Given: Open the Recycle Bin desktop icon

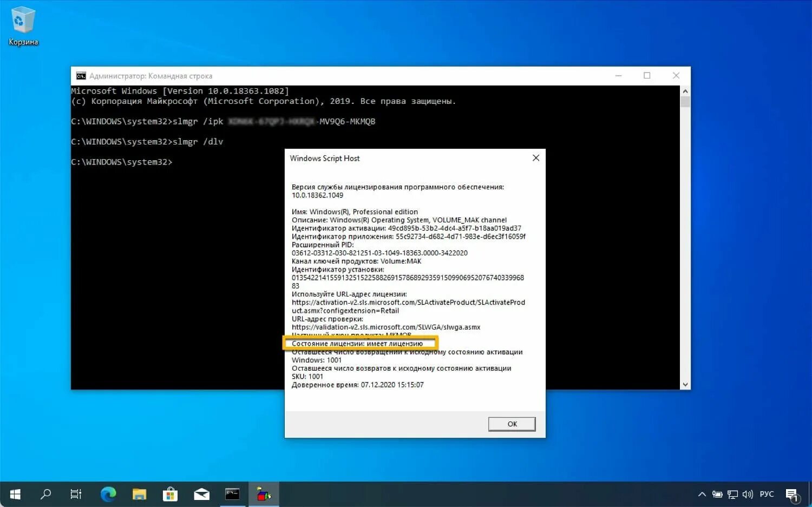Looking at the screenshot, I should click(23, 26).
